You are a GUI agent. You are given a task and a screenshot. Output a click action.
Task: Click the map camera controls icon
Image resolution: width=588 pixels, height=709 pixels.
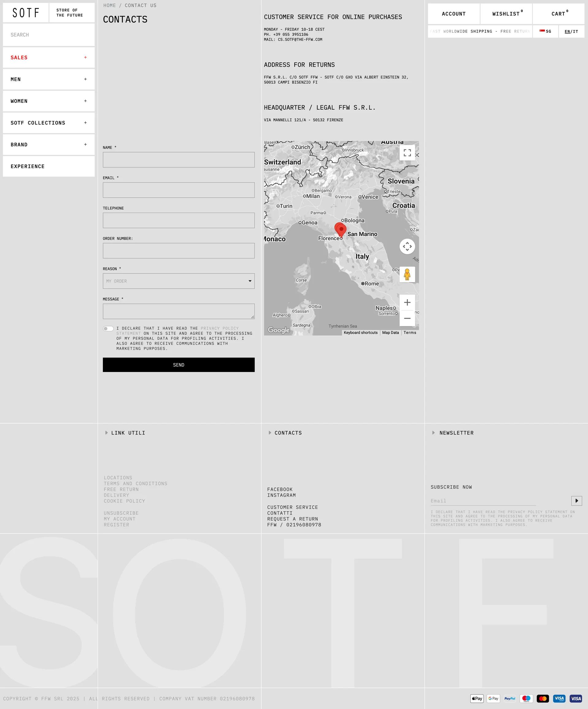tap(407, 246)
